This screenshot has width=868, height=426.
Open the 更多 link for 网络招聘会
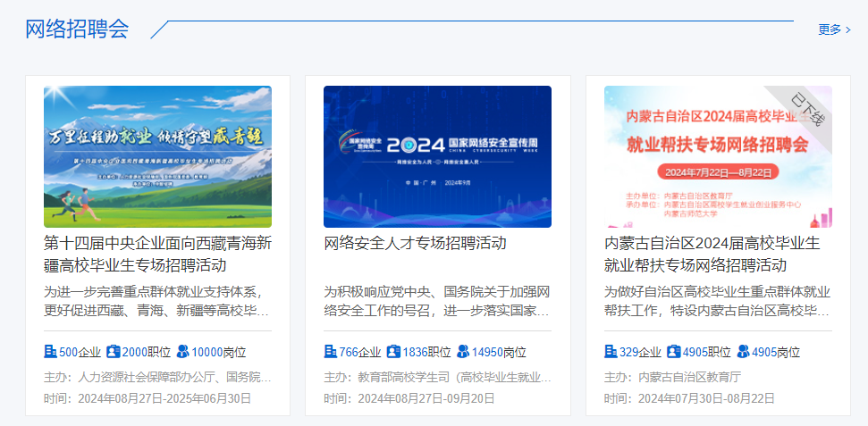point(834,29)
